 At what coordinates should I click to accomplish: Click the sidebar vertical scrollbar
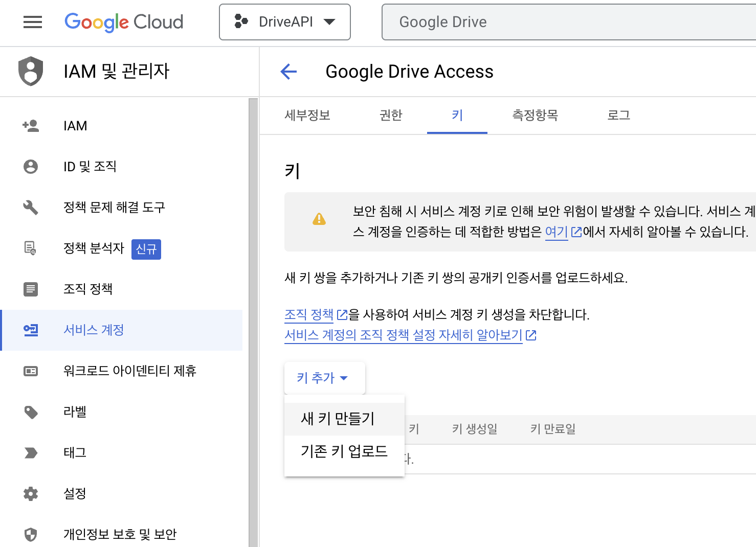253,322
